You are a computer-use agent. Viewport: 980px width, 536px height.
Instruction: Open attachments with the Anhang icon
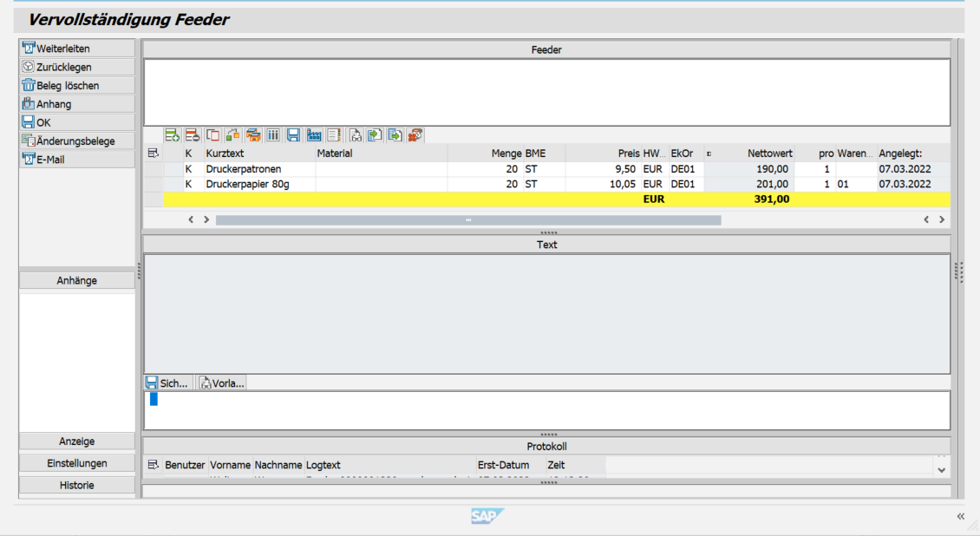click(x=29, y=103)
